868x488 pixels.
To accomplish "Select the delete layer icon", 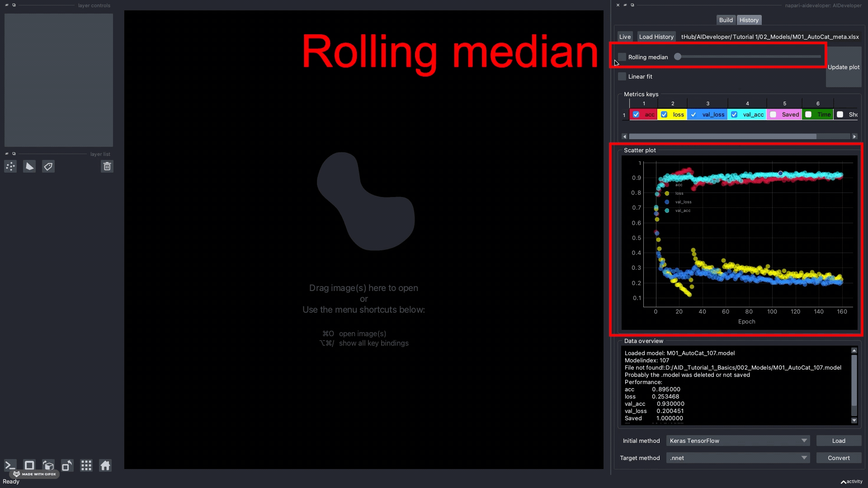I will (x=107, y=166).
